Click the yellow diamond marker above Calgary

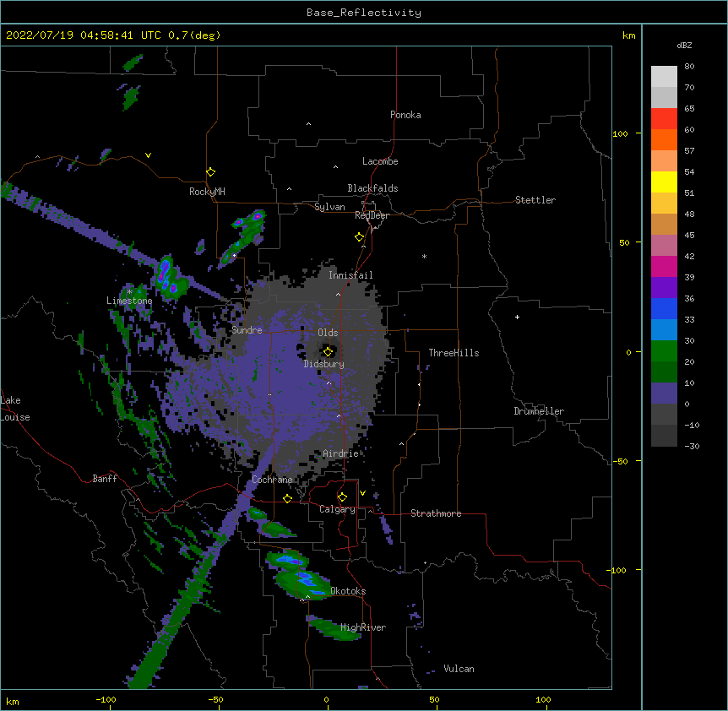(342, 497)
